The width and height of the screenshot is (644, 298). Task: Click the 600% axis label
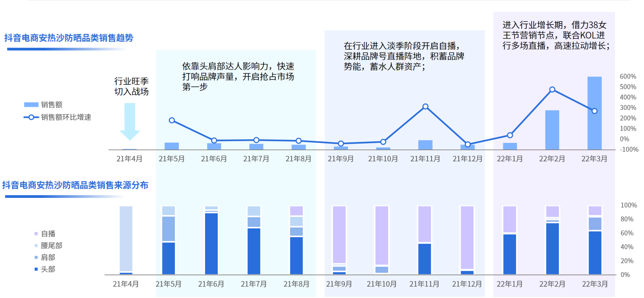click(628, 77)
